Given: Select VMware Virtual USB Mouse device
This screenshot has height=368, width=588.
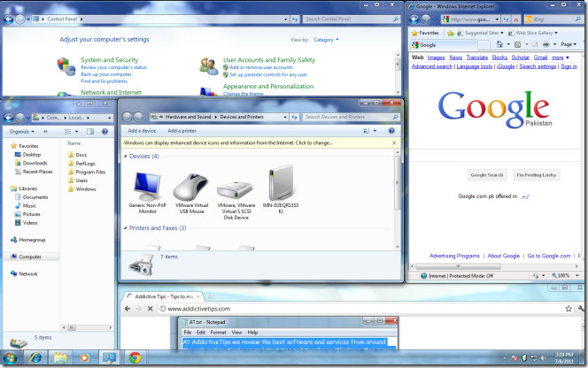Looking at the screenshot, I should 191,193.
